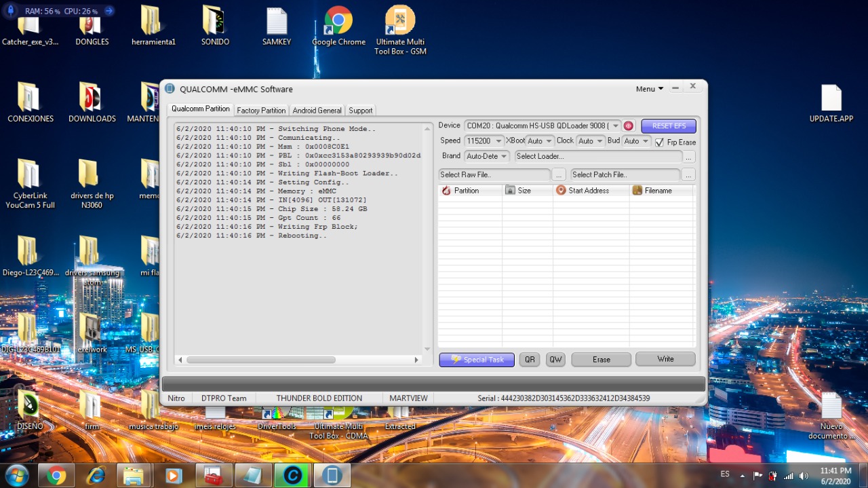The height and width of the screenshot is (488, 868).
Task: Click the ES language indicator in taskbar
Action: tap(725, 474)
